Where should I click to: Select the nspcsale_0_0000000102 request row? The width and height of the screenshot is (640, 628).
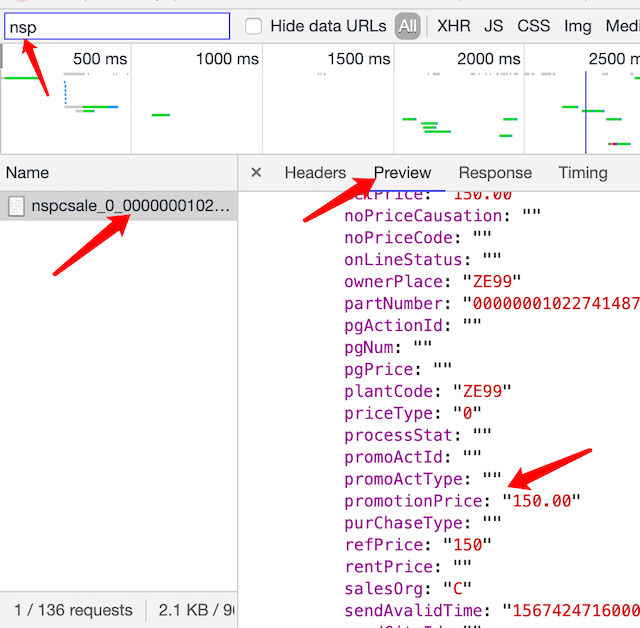(118, 206)
